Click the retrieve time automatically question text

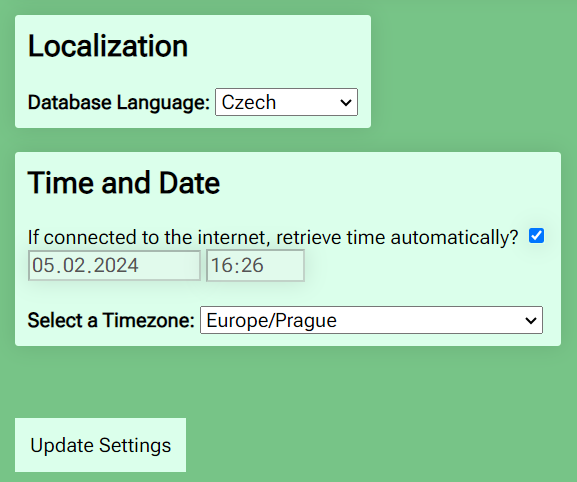273,237
